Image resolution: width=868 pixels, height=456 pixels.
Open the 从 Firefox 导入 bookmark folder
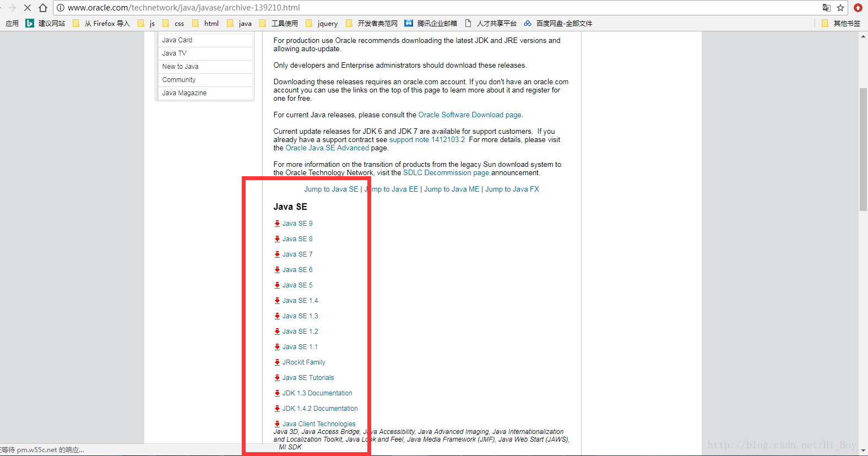coord(101,23)
